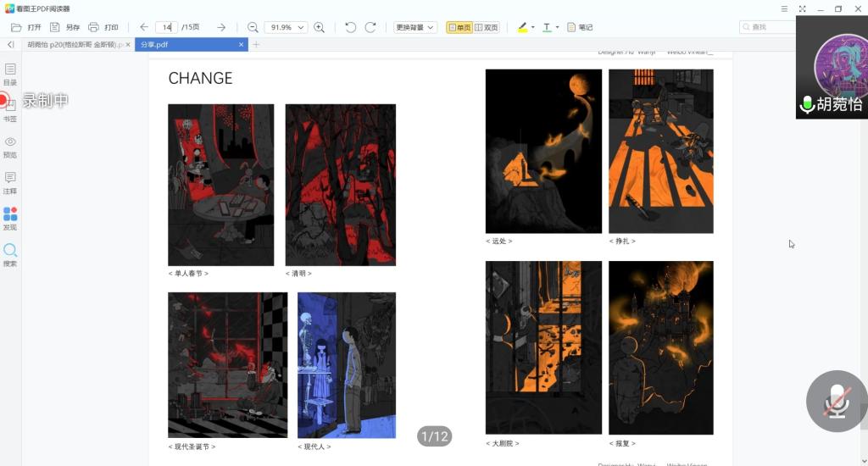Click the 远处 orange moon artwork

(543, 151)
